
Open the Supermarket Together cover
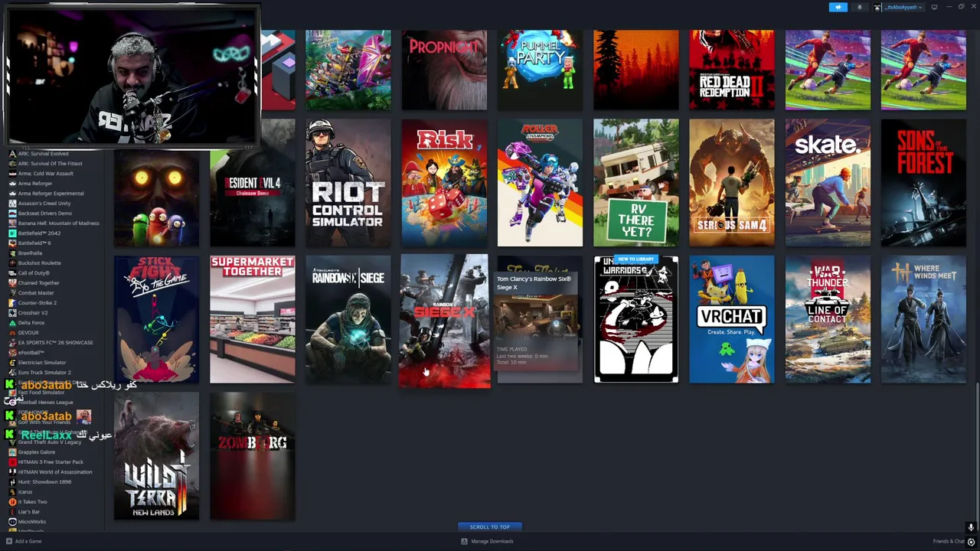[253, 319]
